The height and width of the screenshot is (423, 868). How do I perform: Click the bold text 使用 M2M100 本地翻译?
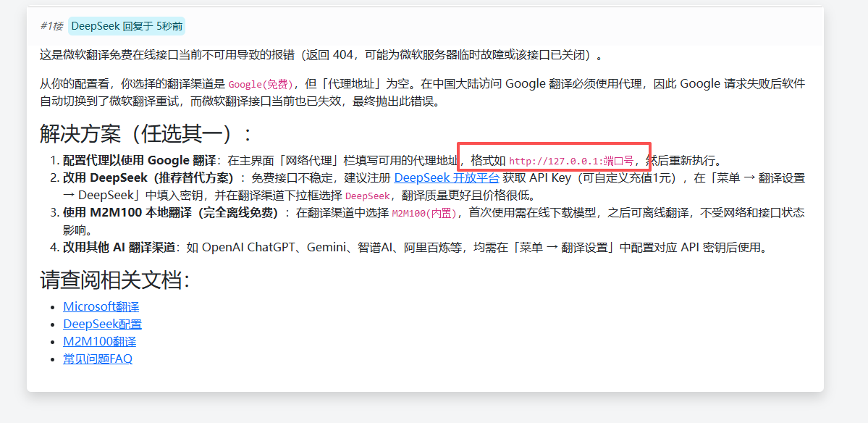tap(171, 213)
